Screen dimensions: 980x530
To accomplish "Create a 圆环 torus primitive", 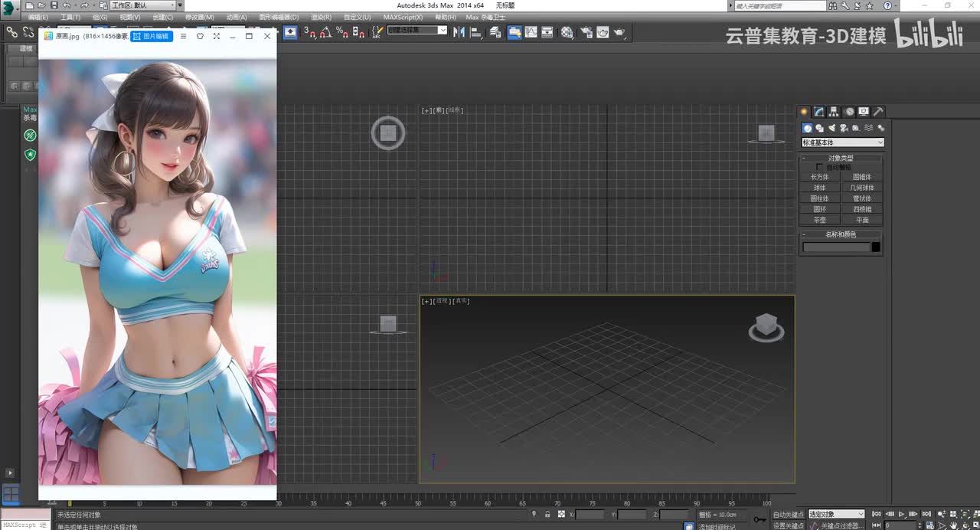I will tap(820, 209).
